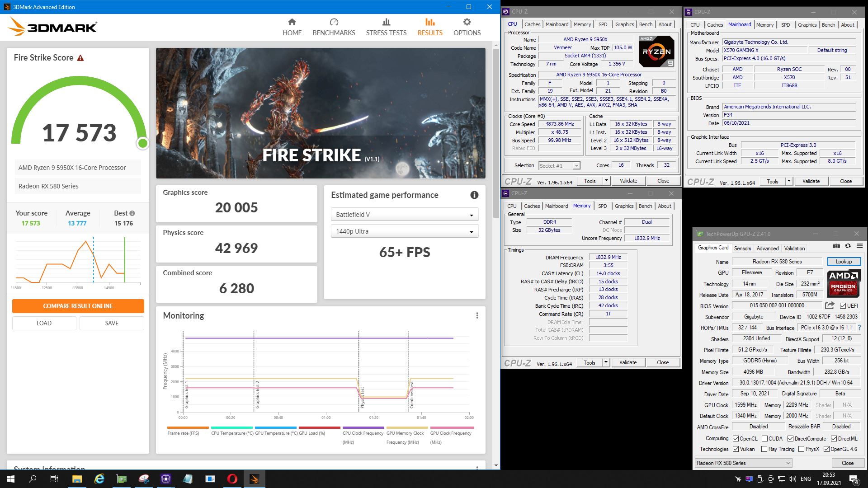Take GPU-Z screenshot with camera icon
Viewport: 868px width, 488px height.
836,246
